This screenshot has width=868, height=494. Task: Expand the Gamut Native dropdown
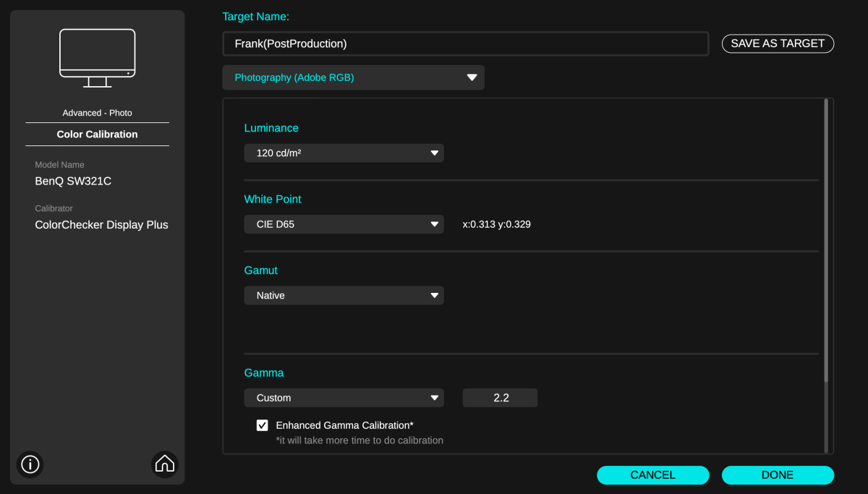pyautogui.click(x=344, y=295)
